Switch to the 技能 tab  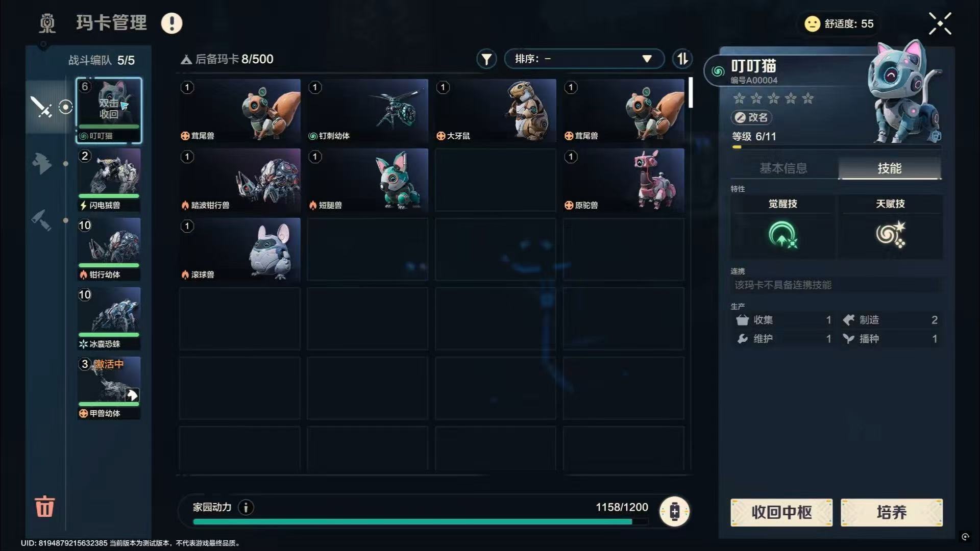point(890,168)
